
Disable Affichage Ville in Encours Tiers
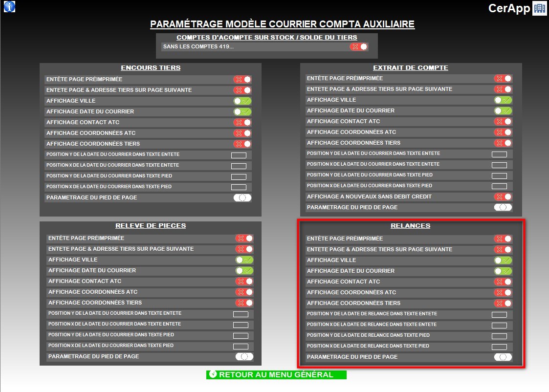(242, 101)
